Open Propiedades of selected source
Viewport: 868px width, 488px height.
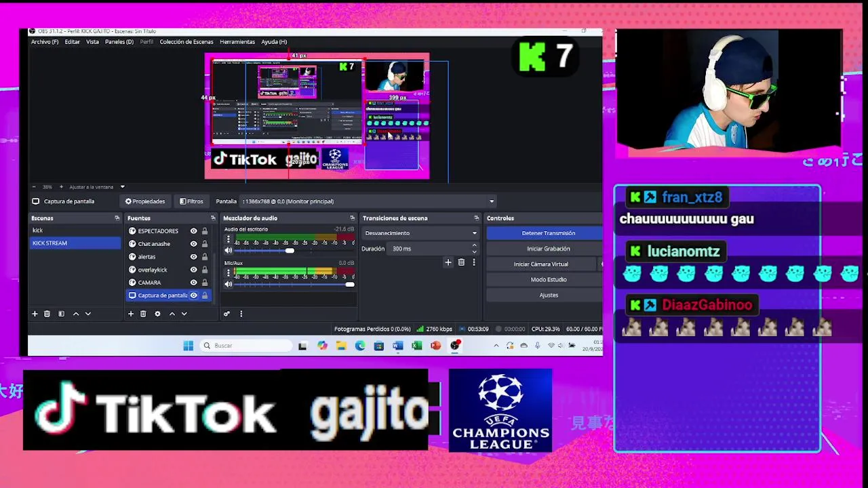(x=144, y=201)
